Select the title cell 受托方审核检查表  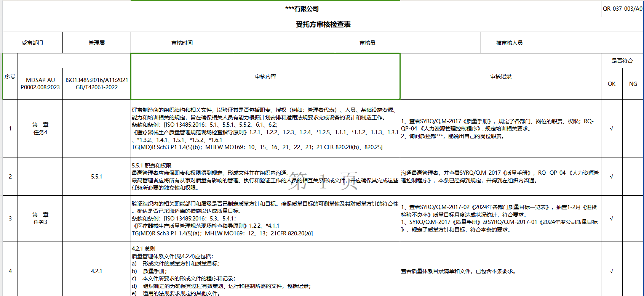[x=323, y=24]
